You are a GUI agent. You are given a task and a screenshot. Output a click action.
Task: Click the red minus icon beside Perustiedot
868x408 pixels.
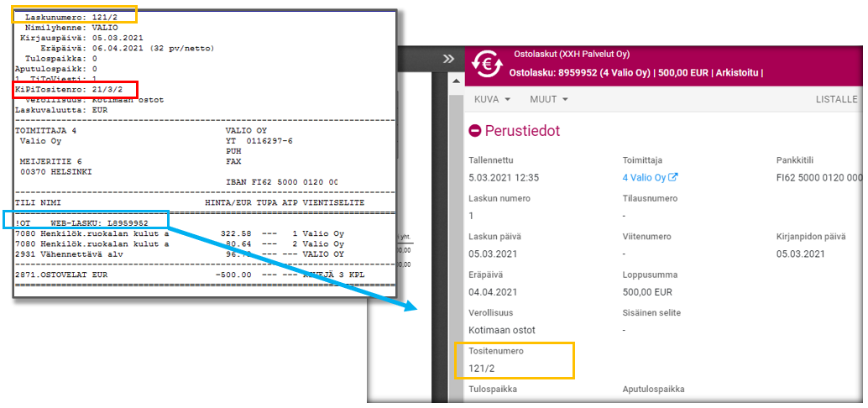tap(475, 131)
